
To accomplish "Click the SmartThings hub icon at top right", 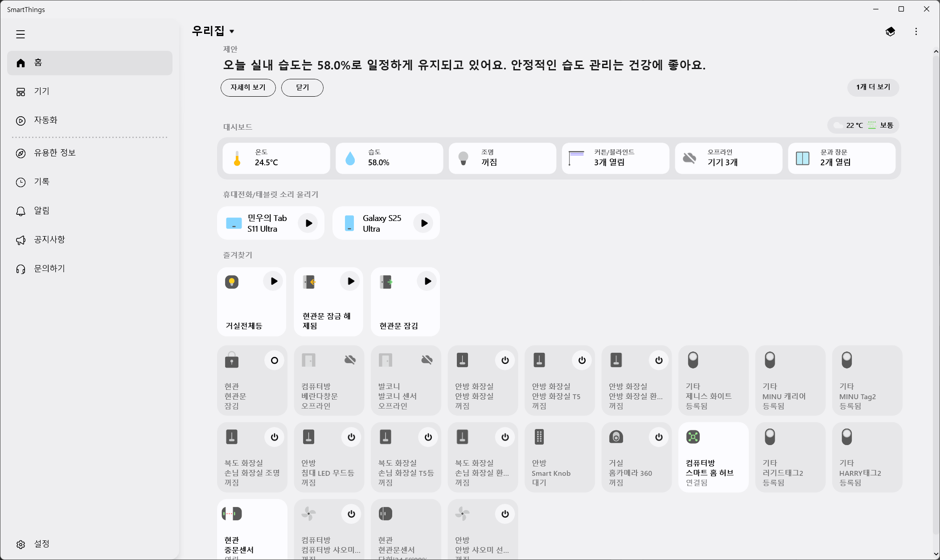I will (x=890, y=32).
